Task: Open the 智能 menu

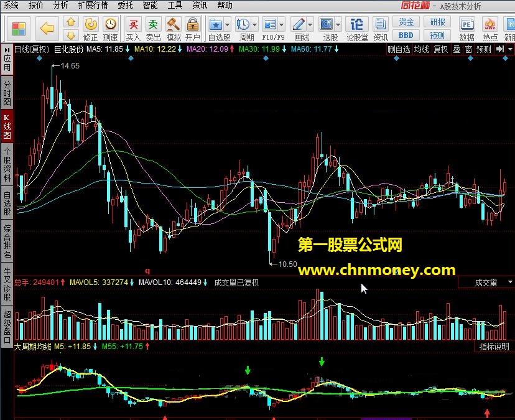Action: [150, 5]
